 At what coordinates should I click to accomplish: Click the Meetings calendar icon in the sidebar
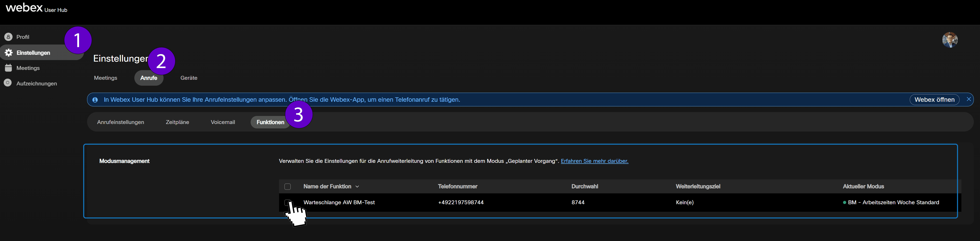point(8,68)
